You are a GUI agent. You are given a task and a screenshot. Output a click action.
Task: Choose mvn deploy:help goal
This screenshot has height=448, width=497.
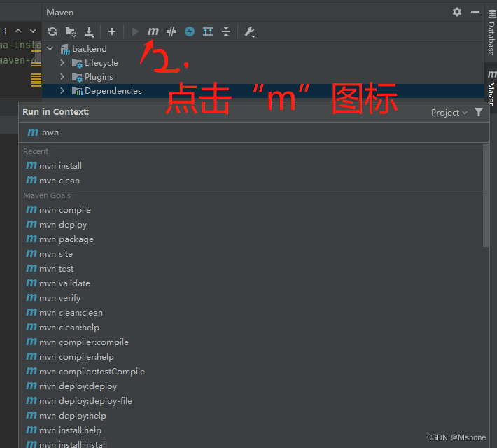[66, 415]
